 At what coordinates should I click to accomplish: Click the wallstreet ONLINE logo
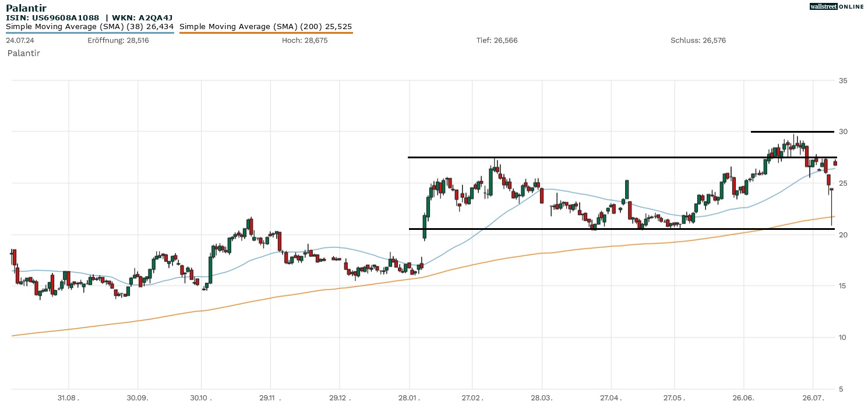pos(837,6)
